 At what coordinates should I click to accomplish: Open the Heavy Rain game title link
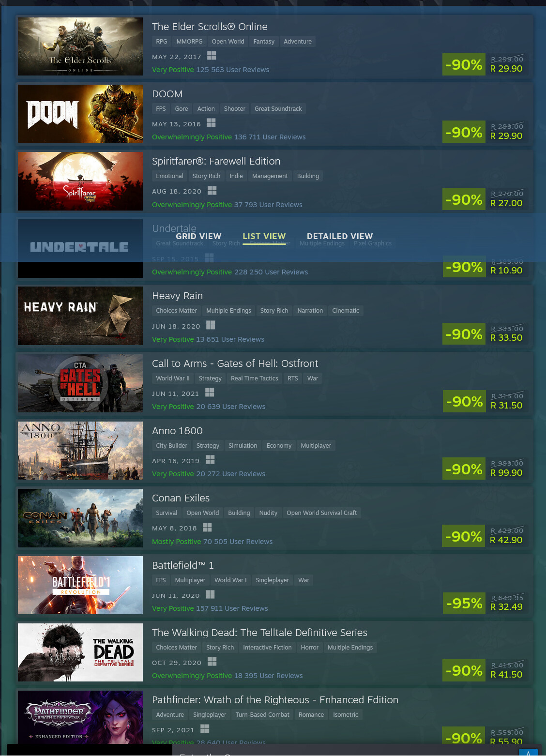[x=177, y=296]
